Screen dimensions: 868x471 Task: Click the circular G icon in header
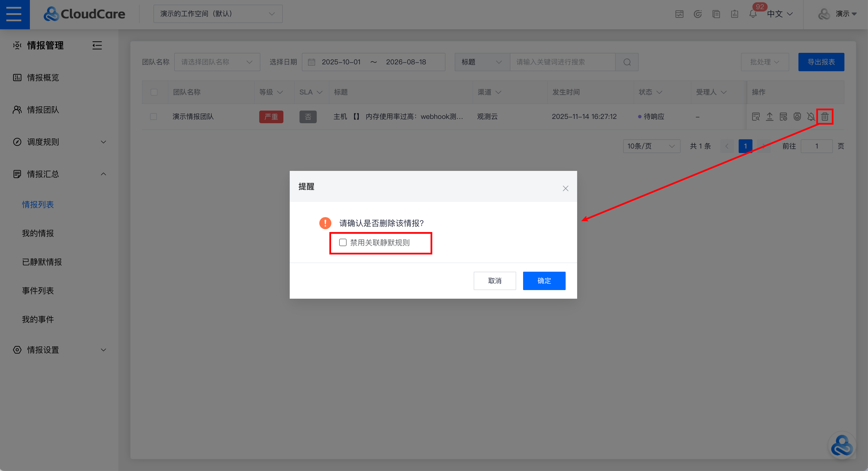698,14
